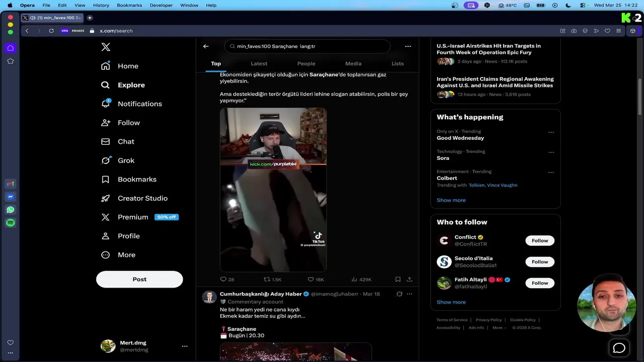This screenshot has height=362, width=644.
Task: Open more options on Aday Haber post
Action: 410,294
